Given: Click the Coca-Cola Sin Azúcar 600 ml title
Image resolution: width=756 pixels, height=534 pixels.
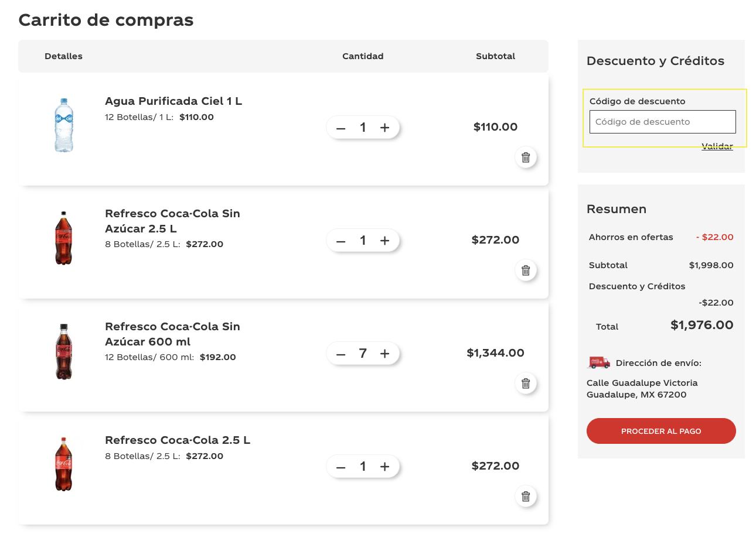Looking at the screenshot, I should click(x=172, y=334).
